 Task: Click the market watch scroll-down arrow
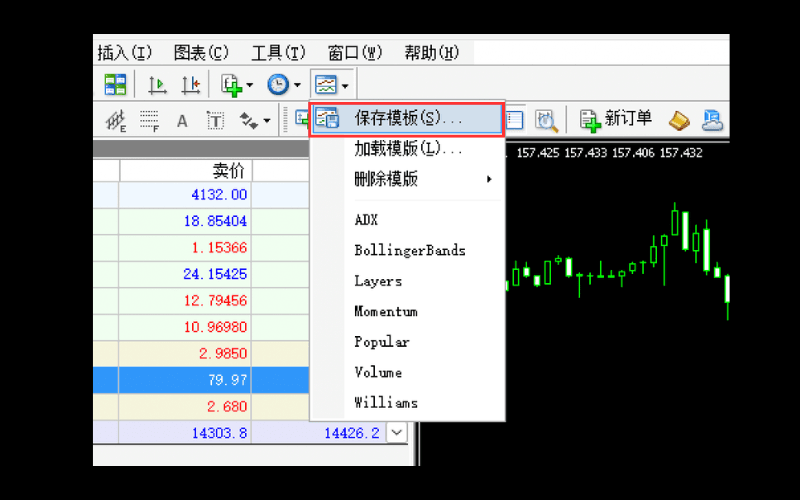pyautogui.click(x=397, y=433)
